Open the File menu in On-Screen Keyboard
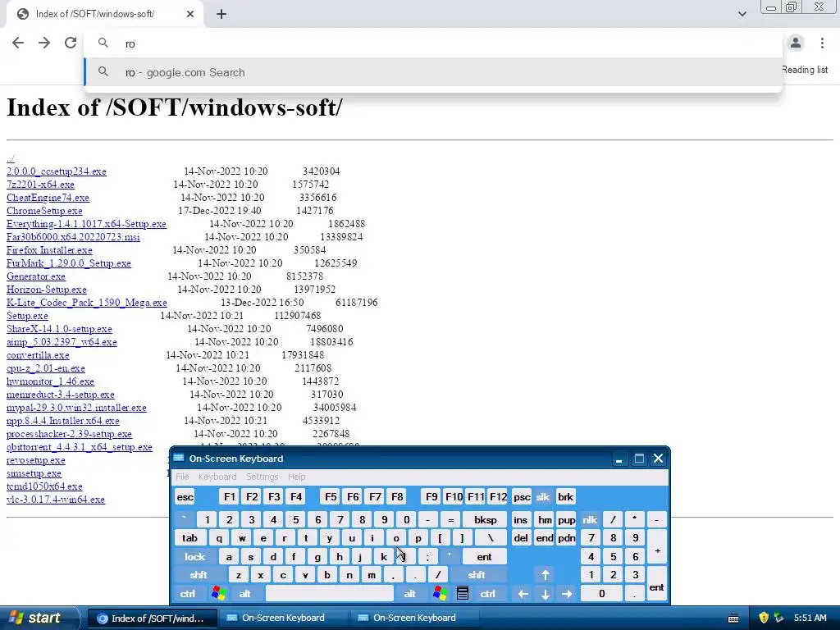The height and width of the screenshot is (630, 840). click(182, 477)
